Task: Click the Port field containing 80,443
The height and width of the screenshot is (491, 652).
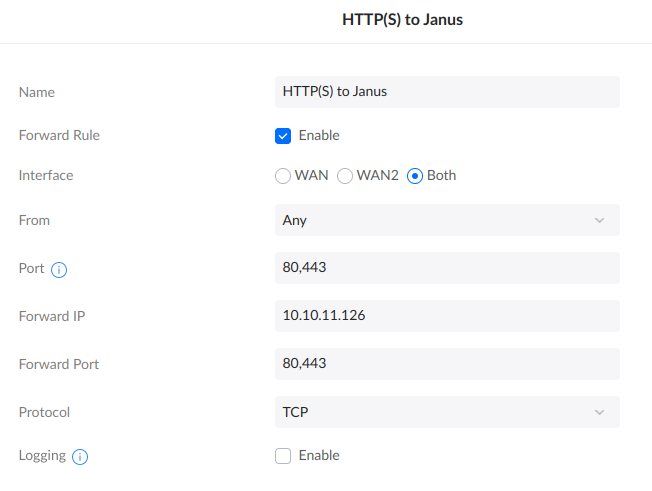Action: [x=447, y=268]
